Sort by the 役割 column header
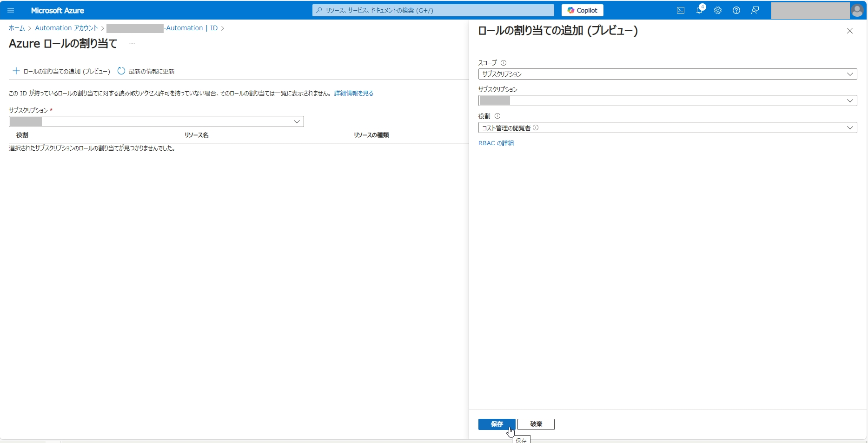 pyautogui.click(x=22, y=135)
